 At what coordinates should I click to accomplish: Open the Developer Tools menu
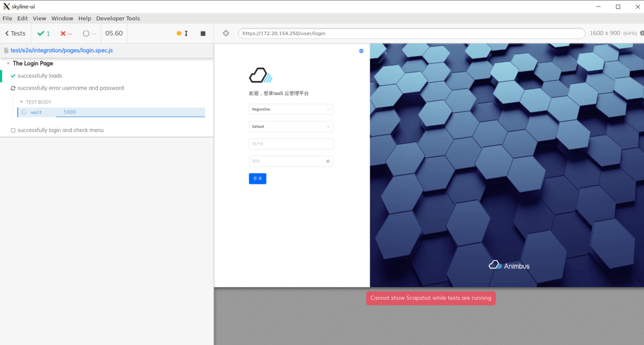118,19
